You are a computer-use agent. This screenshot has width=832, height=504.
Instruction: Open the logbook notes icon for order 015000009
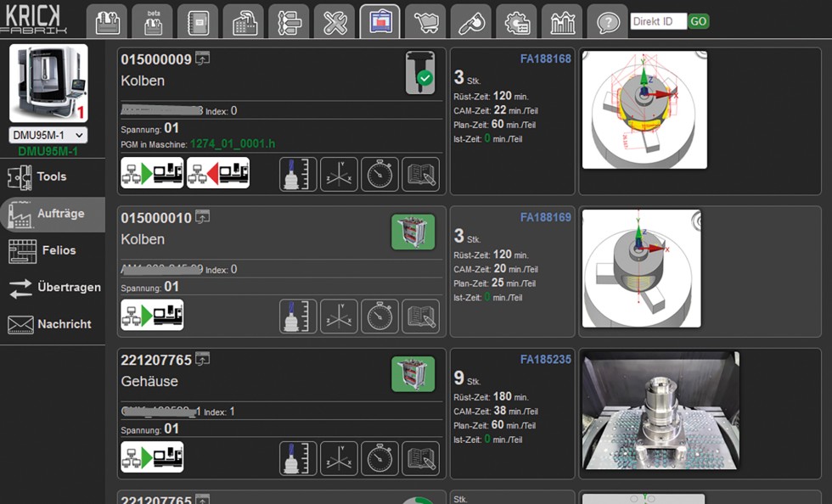click(x=420, y=173)
